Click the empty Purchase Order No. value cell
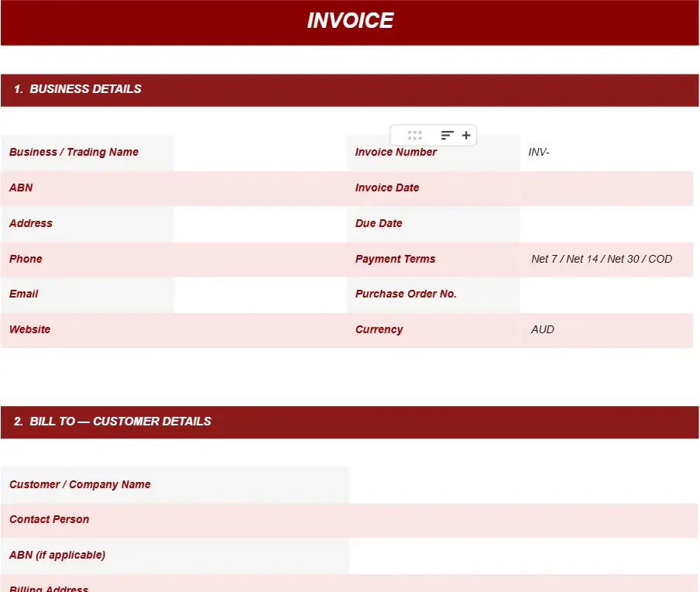 click(x=606, y=294)
